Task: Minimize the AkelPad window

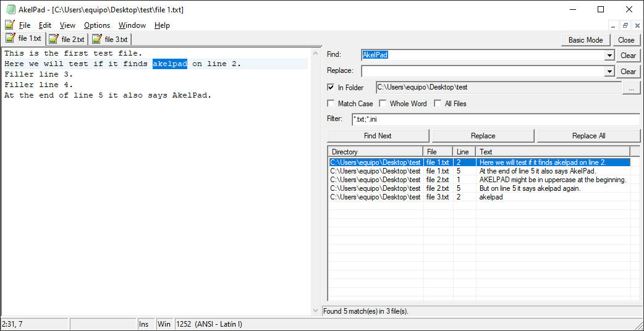Action: pos(572,9)
